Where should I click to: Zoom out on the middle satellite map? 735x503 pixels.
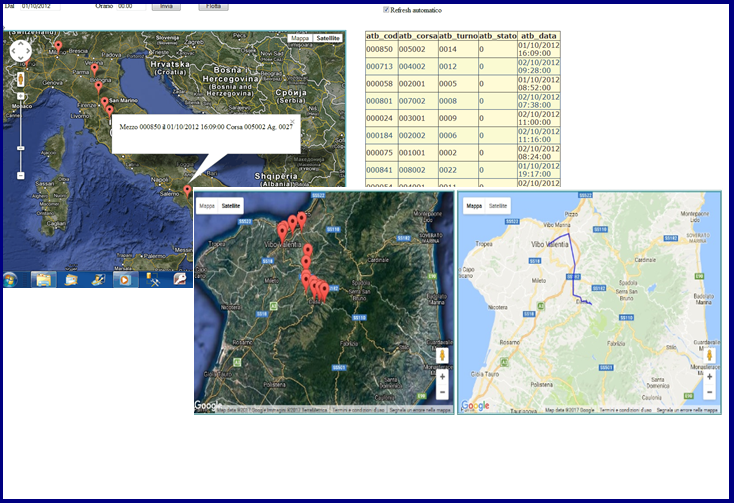click(x=442, y=392)
